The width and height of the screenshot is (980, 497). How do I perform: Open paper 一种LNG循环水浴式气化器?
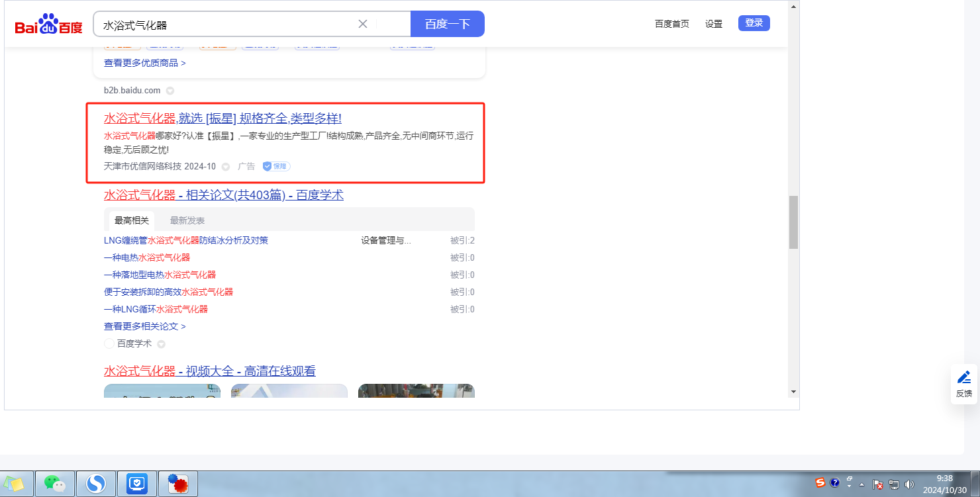pos(156,309)
